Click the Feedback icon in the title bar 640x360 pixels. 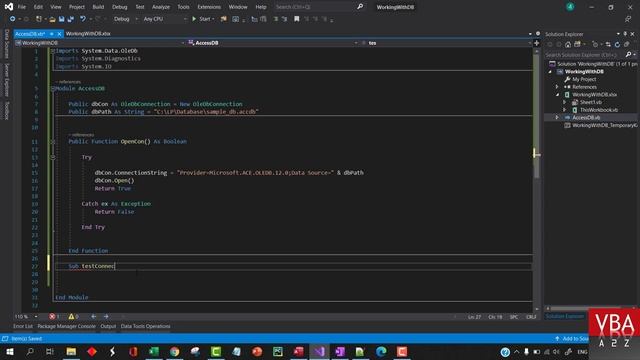(x=628, y=19)
